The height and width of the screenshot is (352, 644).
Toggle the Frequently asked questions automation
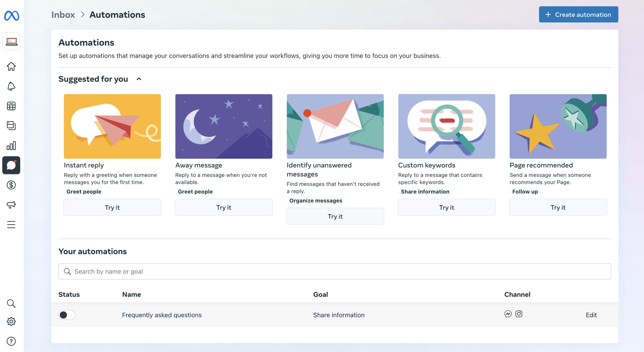[67, 315]
